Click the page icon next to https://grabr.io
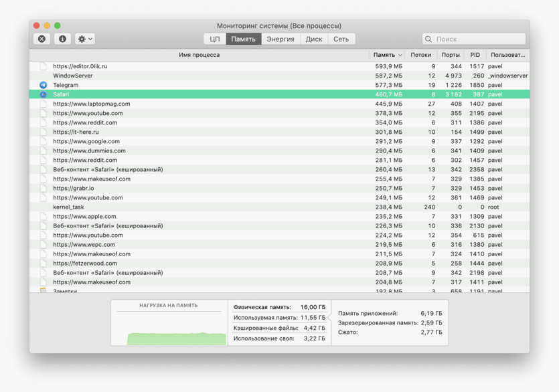 [x=44, y=188]
